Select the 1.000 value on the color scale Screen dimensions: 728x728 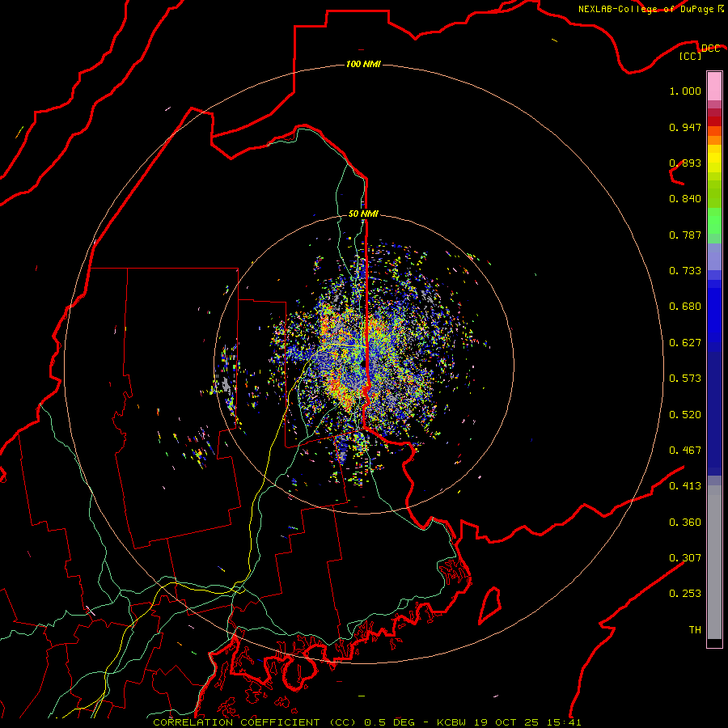point(685,91)
